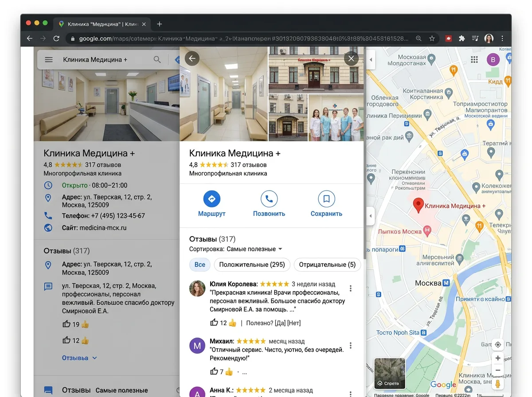Click the Chrome profile avatar
Image resolution: width=532 pixels, height=397 pixels.
[x=489, y=39]
